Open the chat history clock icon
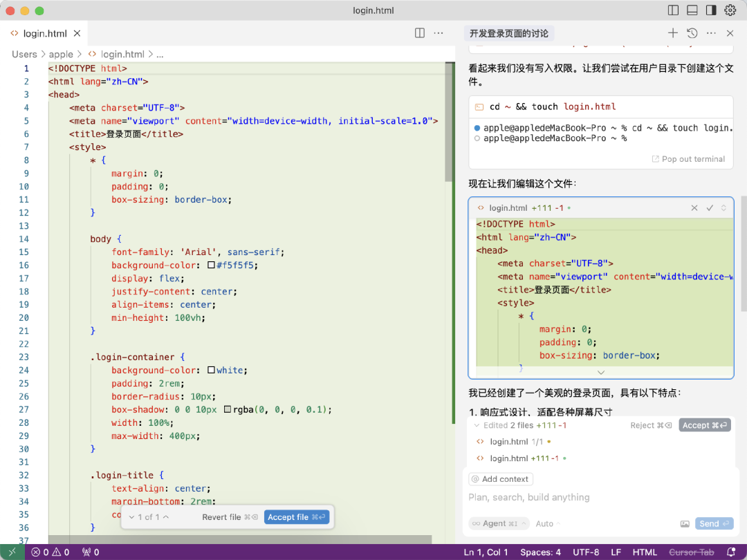747x560 pixels. (x=692, y=33)
